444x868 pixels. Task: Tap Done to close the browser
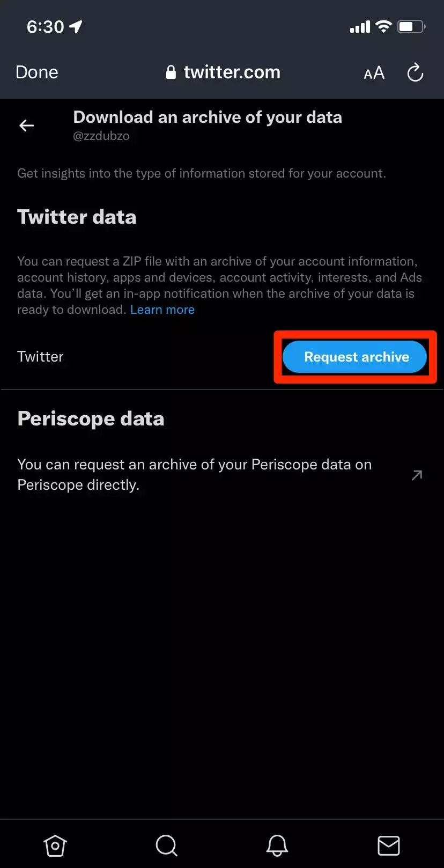pyautogui.click(x=37, y=72)
